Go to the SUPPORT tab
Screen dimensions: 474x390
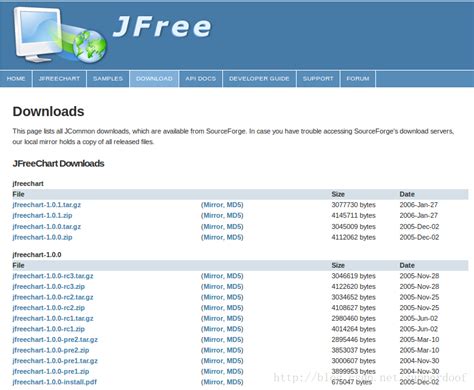(318, 79)
